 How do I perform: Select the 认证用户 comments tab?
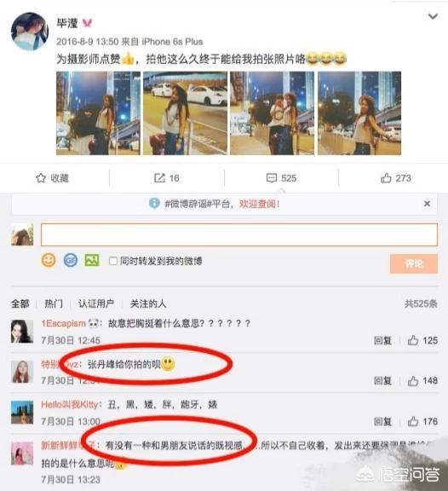[96, 303]
